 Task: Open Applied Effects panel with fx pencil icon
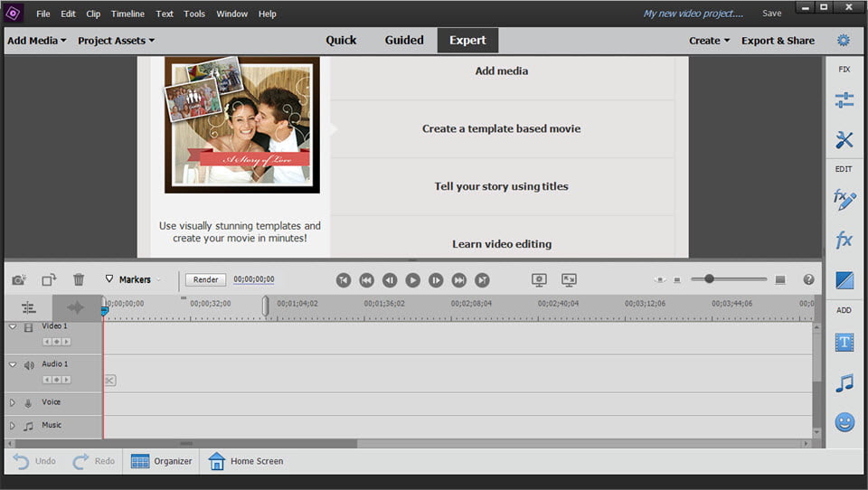tap(844, 200)
